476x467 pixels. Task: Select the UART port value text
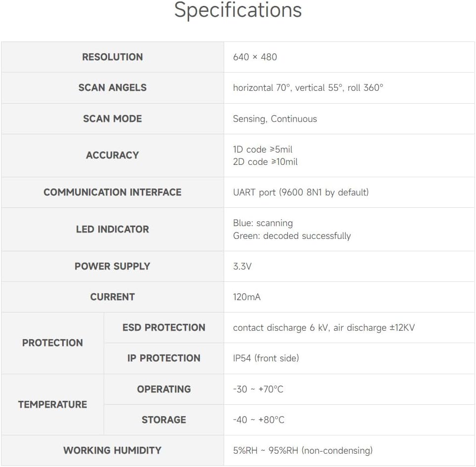(301, 192)
